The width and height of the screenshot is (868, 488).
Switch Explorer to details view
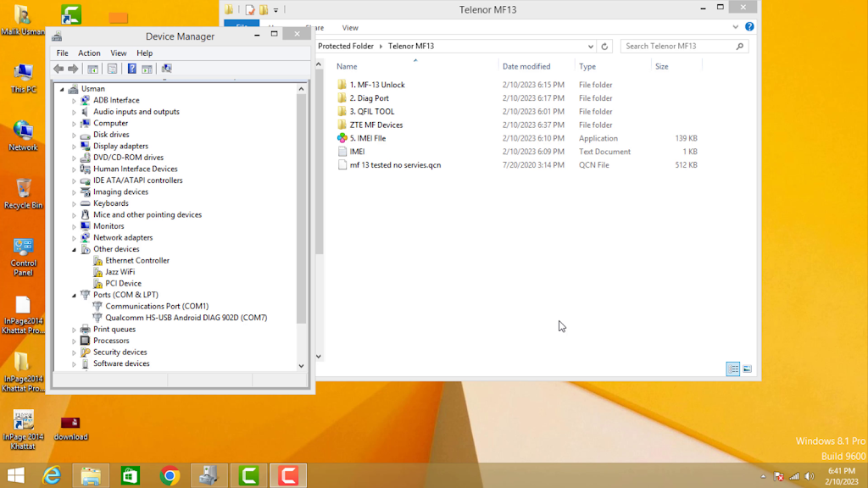pyautogui.click(x=733, y=369)
